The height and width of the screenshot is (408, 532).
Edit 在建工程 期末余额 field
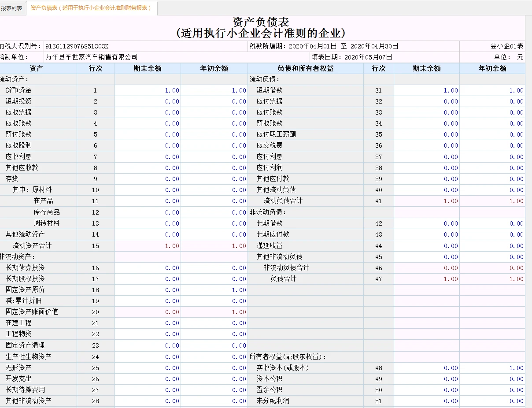[148, 323]
